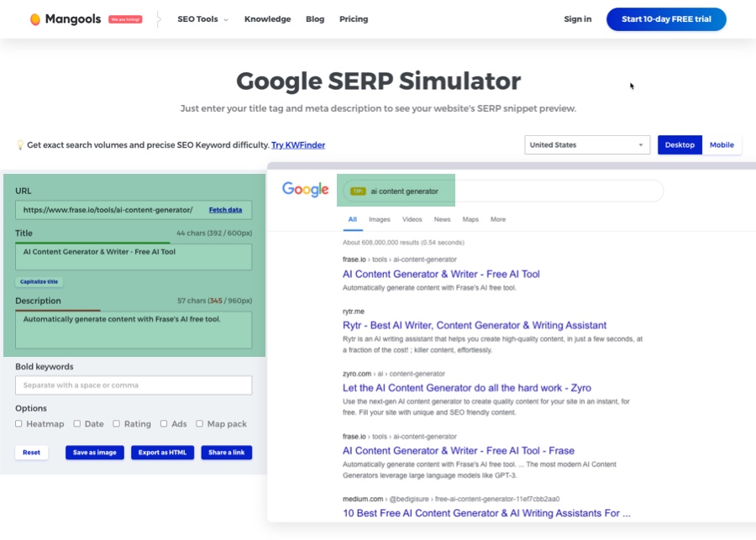Click the 'We are hiring!' badge
This screenshot has width=756, height=540.
(x=125, y=19)
